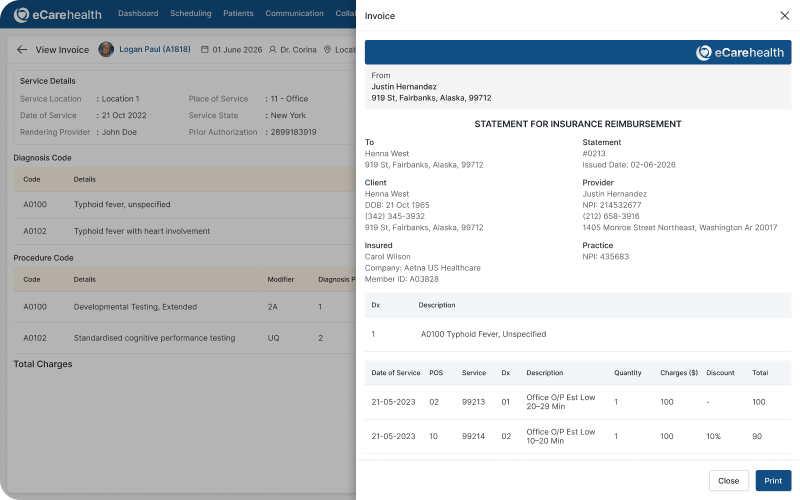The height and width of the screenshot is (500, 800).
Task: Click the 'Total Charges' heading
Action: click(43, 364)
